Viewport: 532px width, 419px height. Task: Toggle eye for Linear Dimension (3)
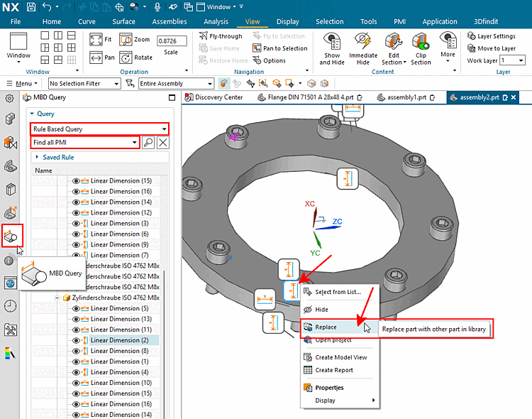76,223
